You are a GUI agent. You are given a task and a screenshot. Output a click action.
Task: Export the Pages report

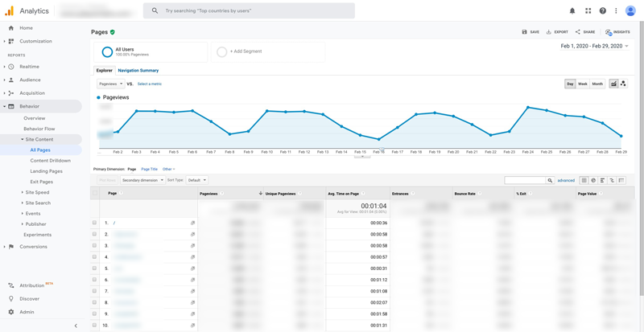click(557, 32)
